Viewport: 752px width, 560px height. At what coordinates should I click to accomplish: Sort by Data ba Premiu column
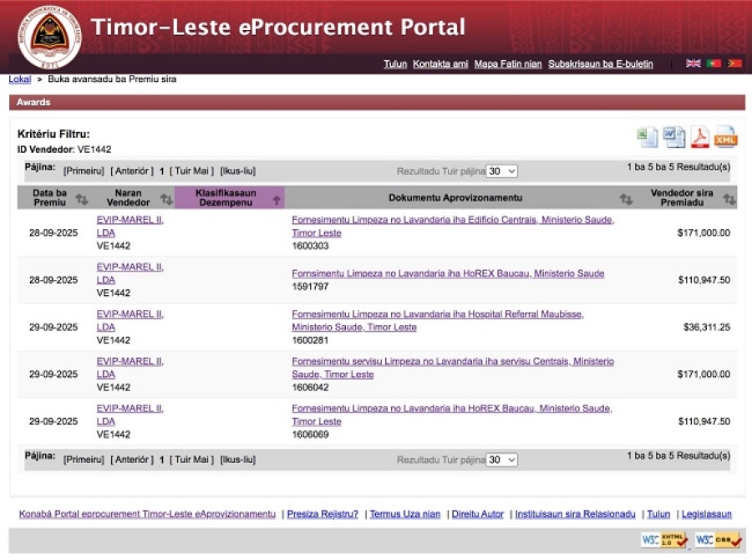(x=81, y=198)
